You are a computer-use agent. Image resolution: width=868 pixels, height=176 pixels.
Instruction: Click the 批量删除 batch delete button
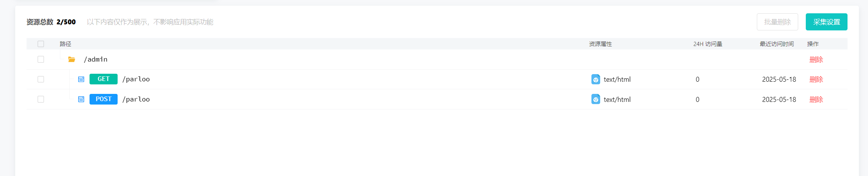pyautogui.click(x=777, y=22)
